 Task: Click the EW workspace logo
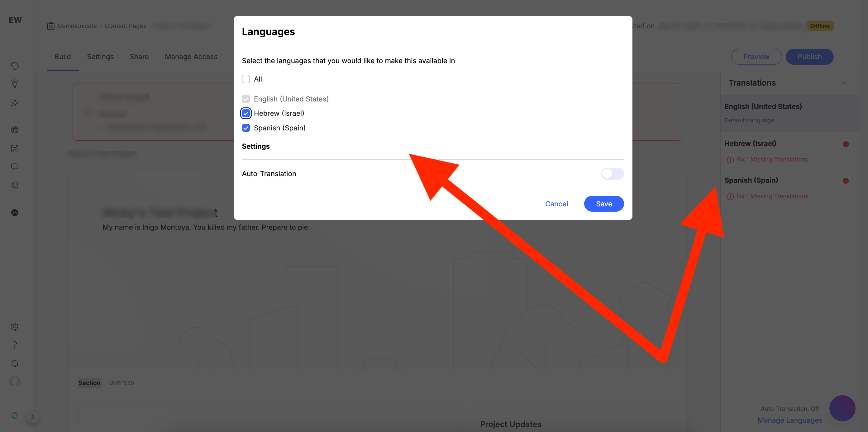[x=15, y=20]
